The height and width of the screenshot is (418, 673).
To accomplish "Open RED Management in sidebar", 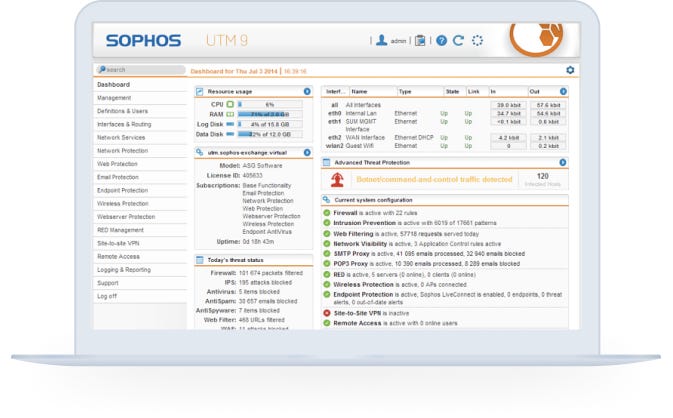I will point(140,230).
